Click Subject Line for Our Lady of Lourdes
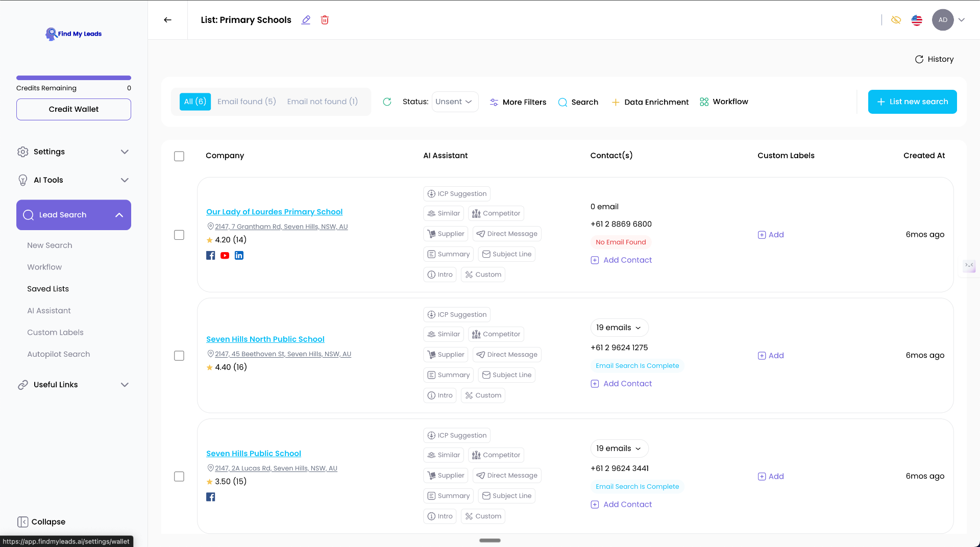Image resolution: width=980 pixels, height=547 pixels. (x=507, y=254)
